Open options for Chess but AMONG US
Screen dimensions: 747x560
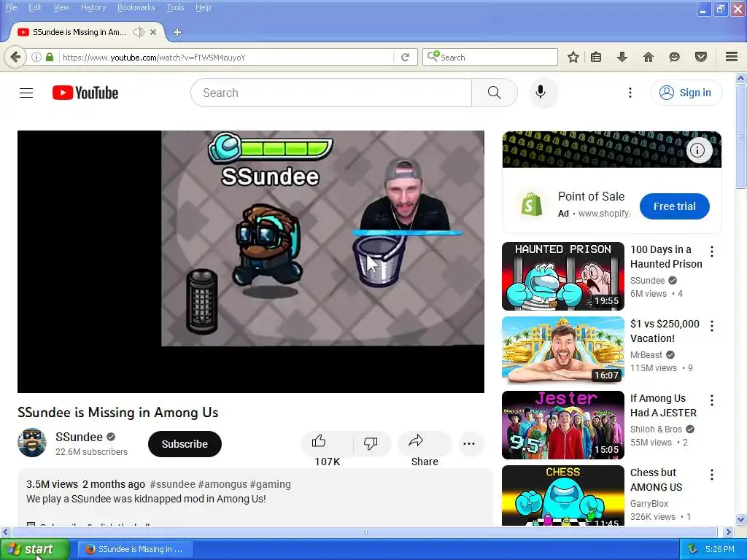point(712,474)
